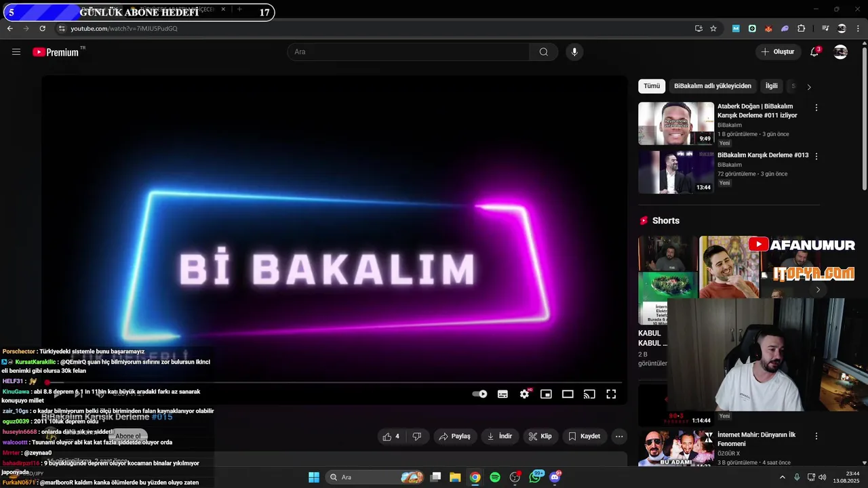Open more actions ellipsis under the video
The width and height of the screenshot is (868, 488).
point(619,436)
